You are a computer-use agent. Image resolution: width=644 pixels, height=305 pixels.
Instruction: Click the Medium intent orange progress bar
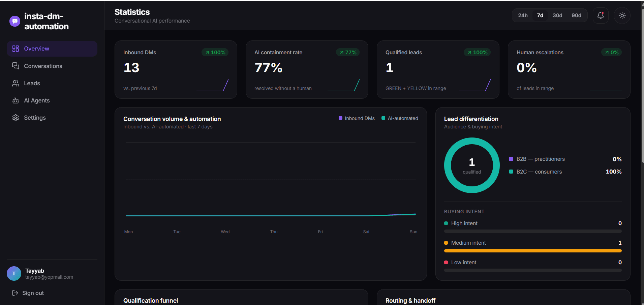click(533, 251)
